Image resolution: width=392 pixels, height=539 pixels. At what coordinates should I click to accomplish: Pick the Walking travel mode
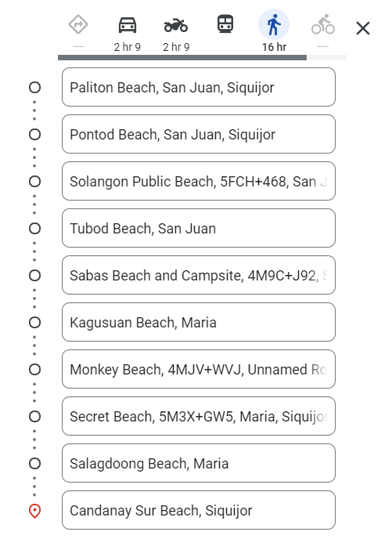(x=274, y=25)
